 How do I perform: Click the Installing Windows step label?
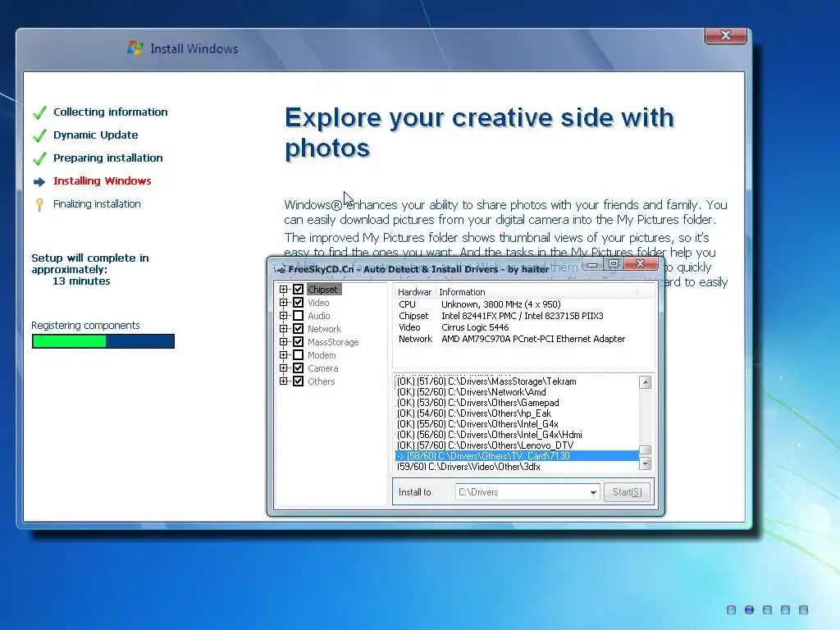103,181
